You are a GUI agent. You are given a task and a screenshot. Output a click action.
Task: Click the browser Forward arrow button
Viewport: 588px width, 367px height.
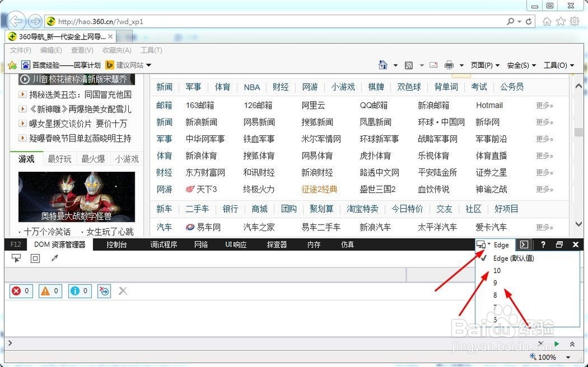click(x=35, y=21)
